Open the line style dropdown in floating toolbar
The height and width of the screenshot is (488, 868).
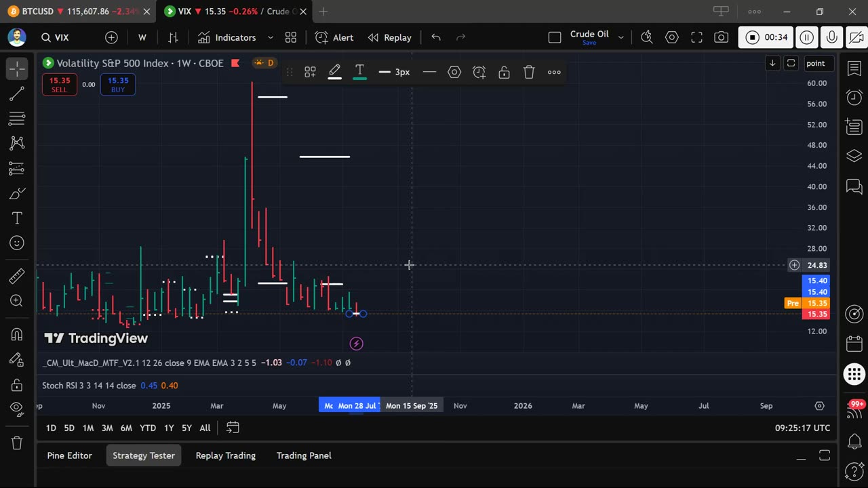click(x=429, y=72)
